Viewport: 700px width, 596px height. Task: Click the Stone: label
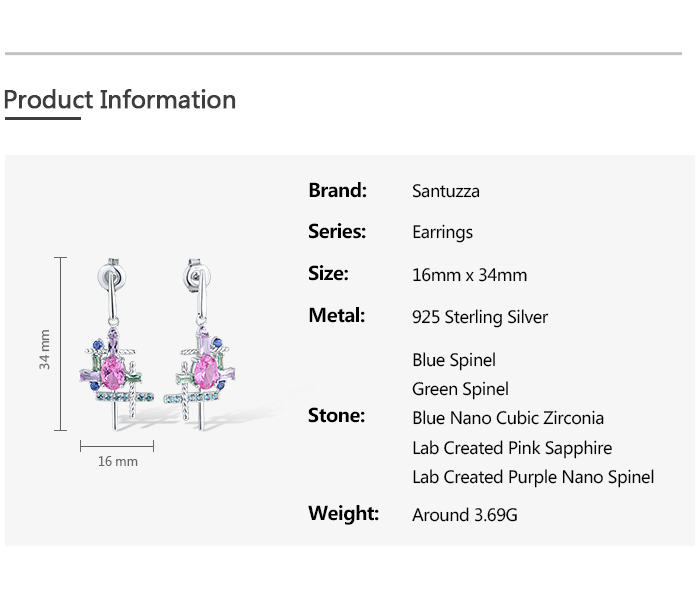click(x=337, y=416)
